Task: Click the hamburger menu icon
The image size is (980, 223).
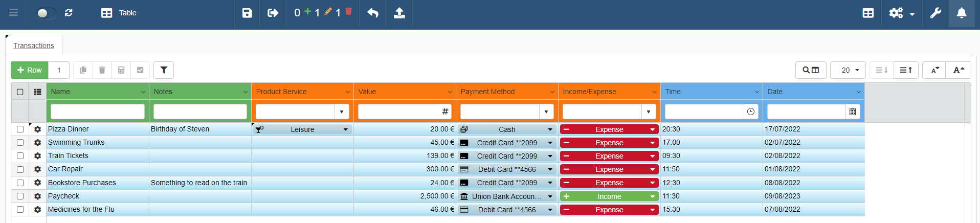Action: pyautogui.click(x=14, y=13)
